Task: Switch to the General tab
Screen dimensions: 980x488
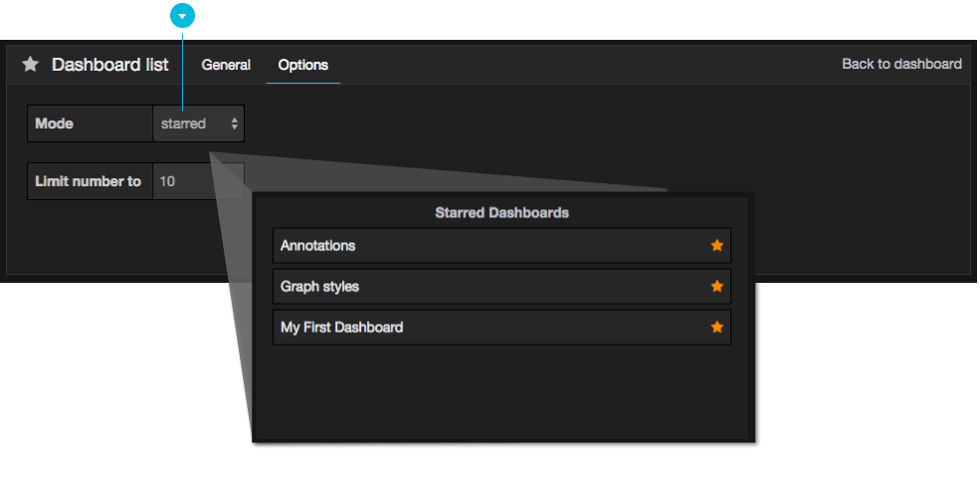Action: tap(226, 65)
